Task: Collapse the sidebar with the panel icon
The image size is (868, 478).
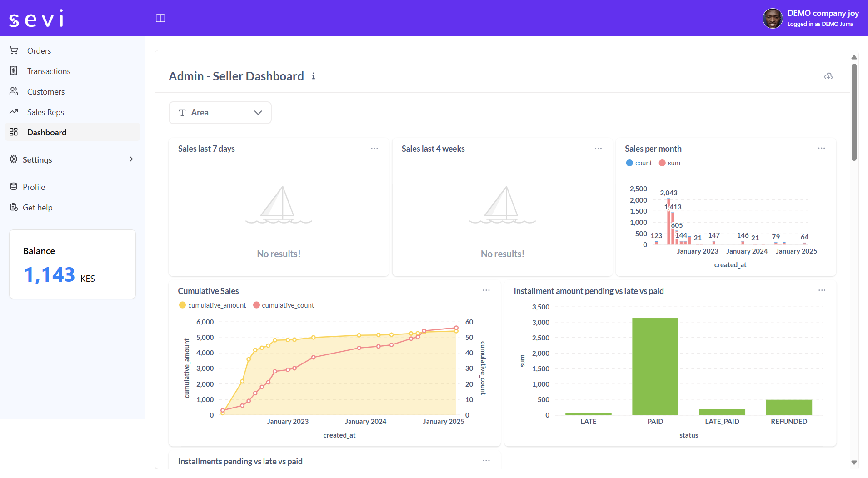Action: pos(160,18)
